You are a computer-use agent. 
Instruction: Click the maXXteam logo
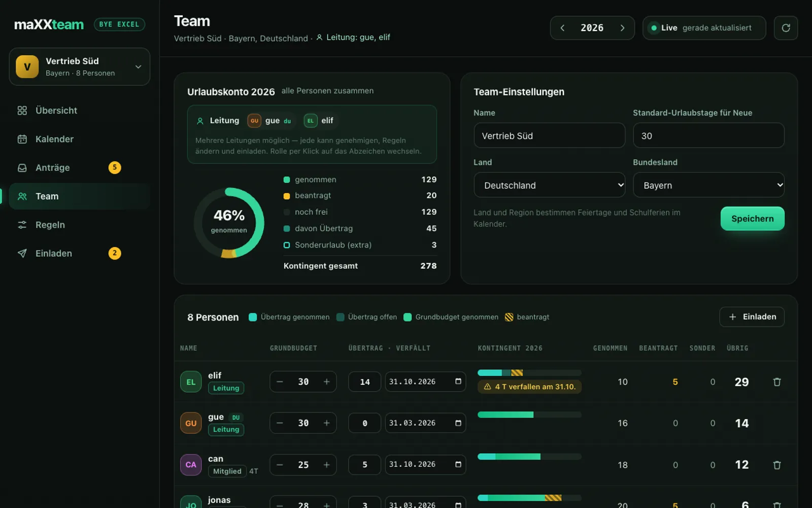click(x=49, y=24)
